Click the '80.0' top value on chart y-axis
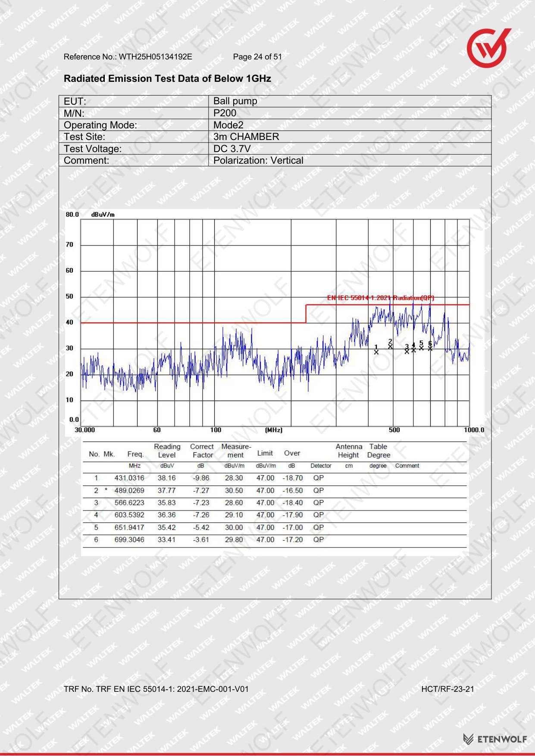Viewport: 535px width, 756px height. tap(72, 215)
